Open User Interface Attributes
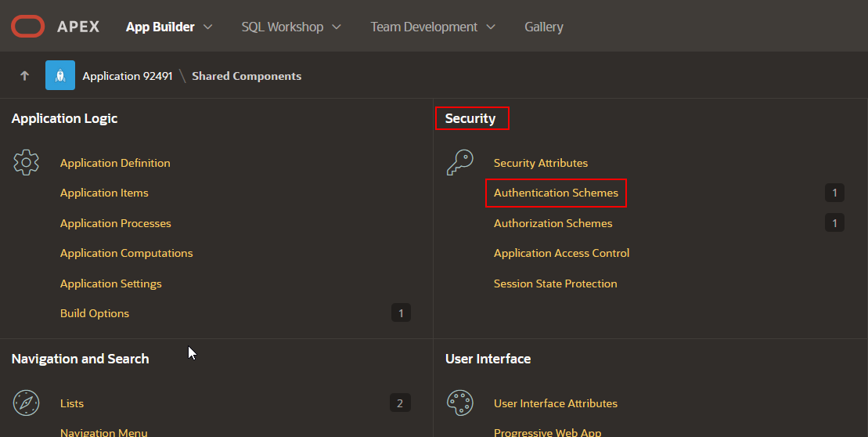 click(555, 403)
